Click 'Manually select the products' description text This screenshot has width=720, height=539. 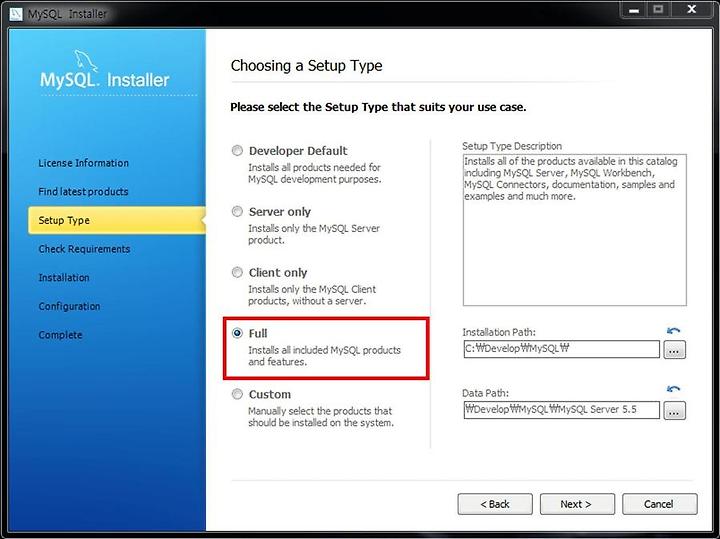tap(321, 417)
